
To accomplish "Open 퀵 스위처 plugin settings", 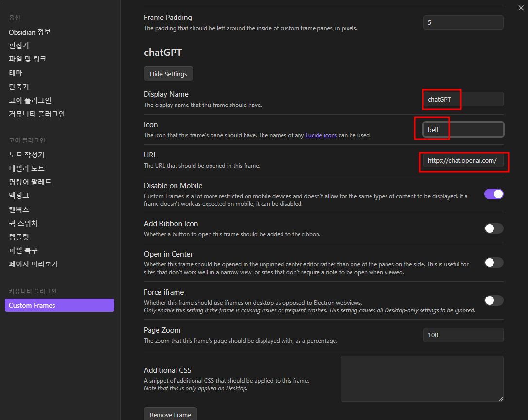I will [23, 223].
